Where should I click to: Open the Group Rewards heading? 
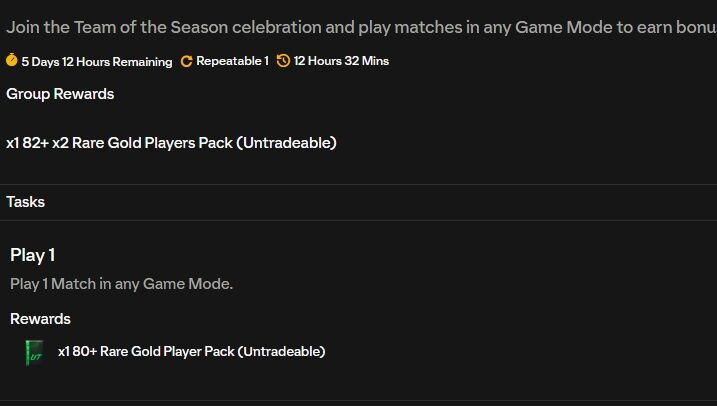click(x=60, y=94)
